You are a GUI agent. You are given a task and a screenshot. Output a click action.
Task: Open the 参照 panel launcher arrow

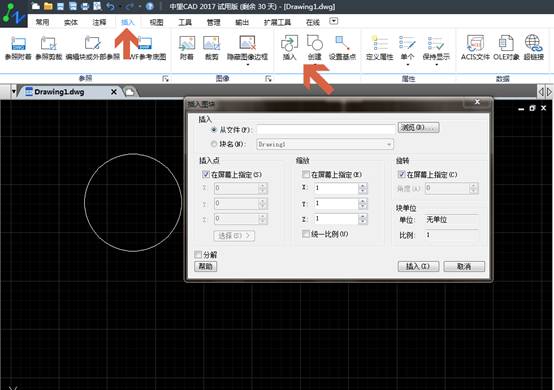point(165,78)
